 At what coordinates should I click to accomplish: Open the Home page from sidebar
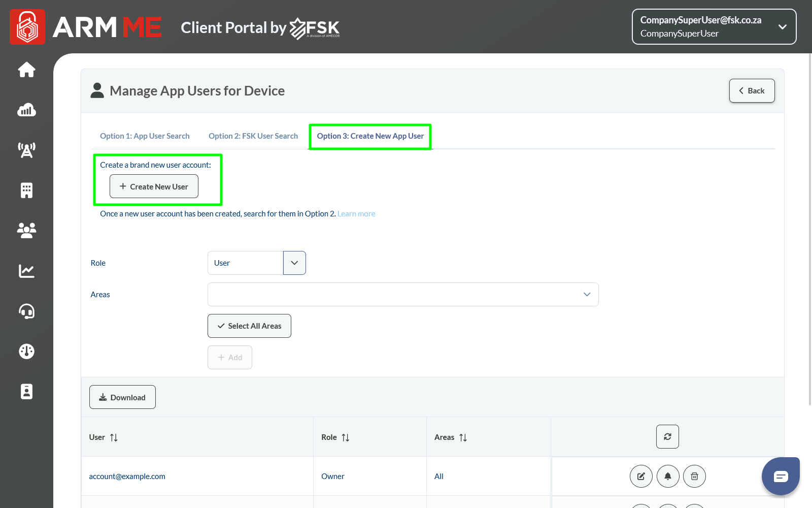click(x=26, y=70)
